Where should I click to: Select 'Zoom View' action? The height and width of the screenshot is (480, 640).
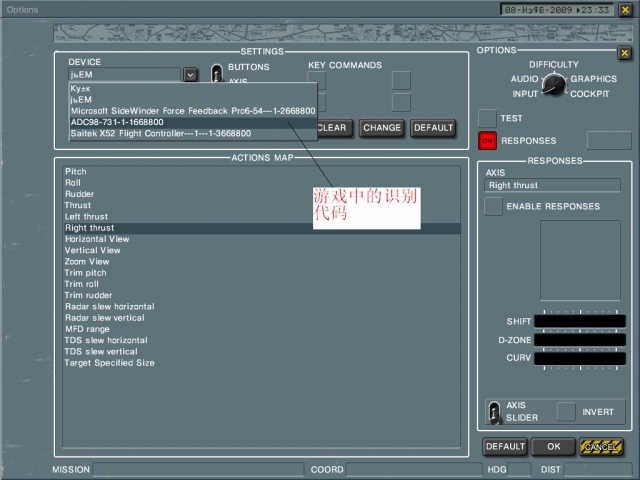click(x=262, y=262)
